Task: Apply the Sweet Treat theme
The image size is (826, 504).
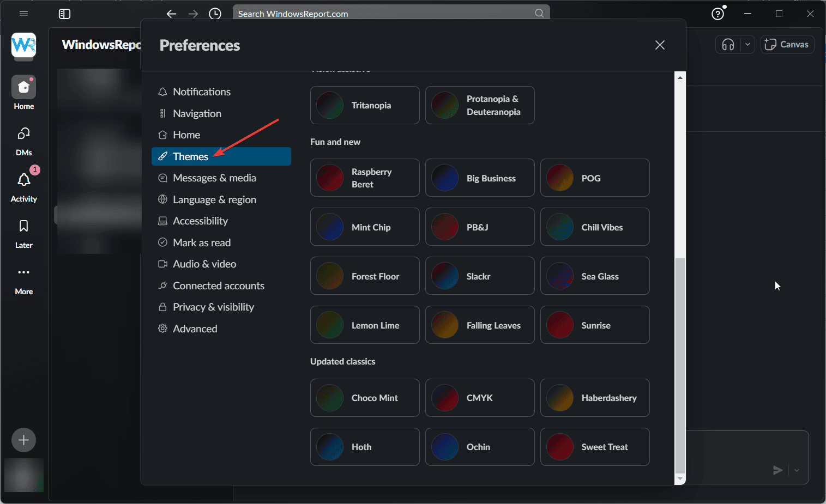Action: tap(595, 447)
